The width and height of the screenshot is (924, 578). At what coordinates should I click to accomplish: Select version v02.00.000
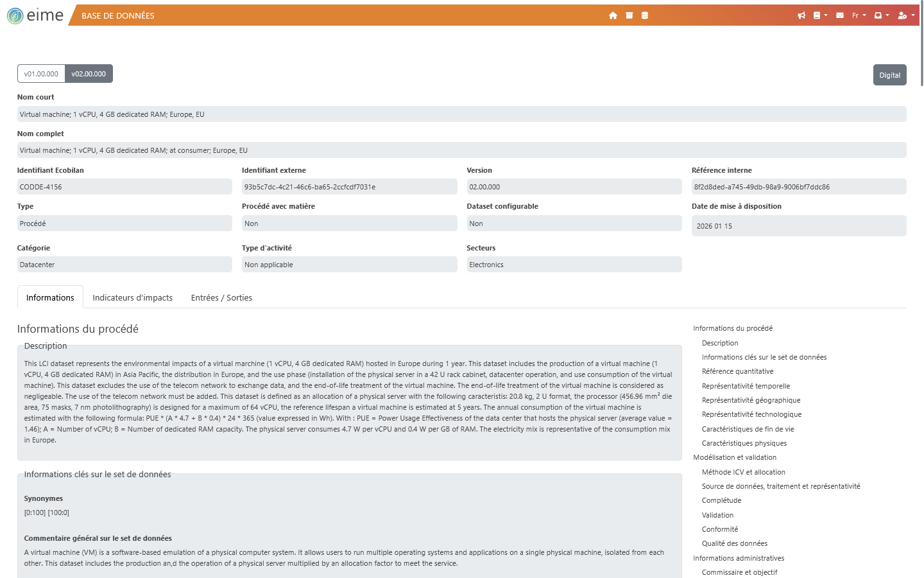pyautogui.click(x=89, y=74)
